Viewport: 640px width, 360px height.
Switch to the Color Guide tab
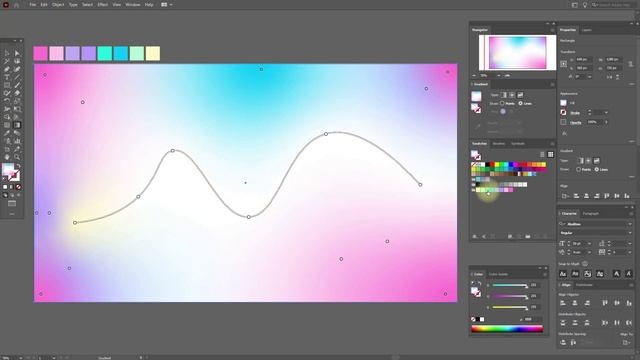[498, 274]
